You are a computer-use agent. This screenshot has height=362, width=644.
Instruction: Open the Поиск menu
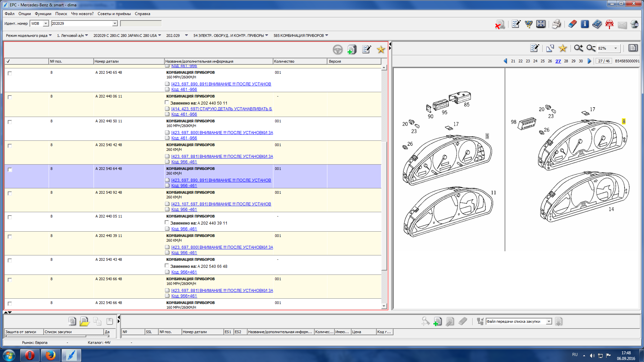(61, 14)
